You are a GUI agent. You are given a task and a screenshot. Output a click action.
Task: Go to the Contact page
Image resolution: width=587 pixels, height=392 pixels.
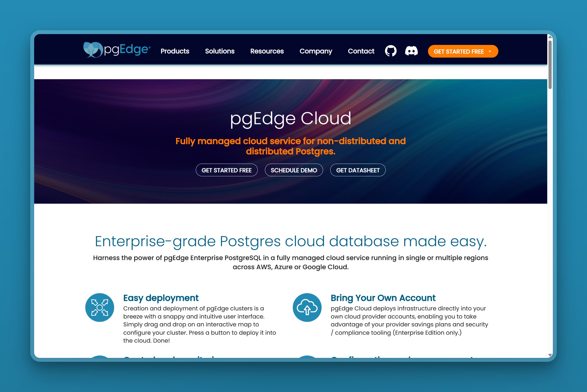pyautogui.click(x=361, y=51)
